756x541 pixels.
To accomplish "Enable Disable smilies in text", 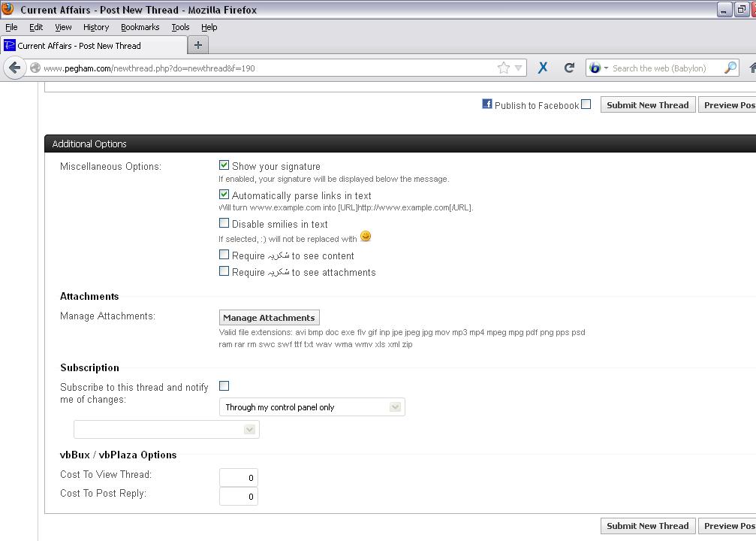I will click(x=224, y=223).
